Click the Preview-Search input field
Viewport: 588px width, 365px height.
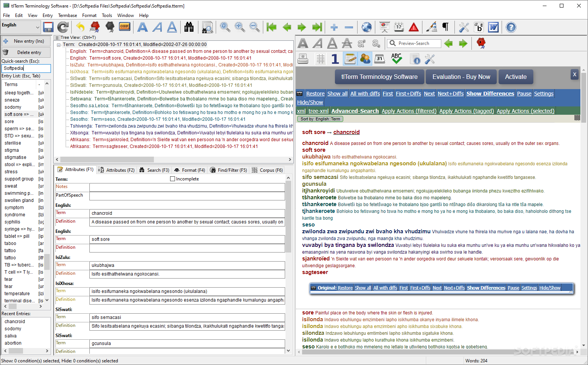pyautogui.click(x=414, y=43)
